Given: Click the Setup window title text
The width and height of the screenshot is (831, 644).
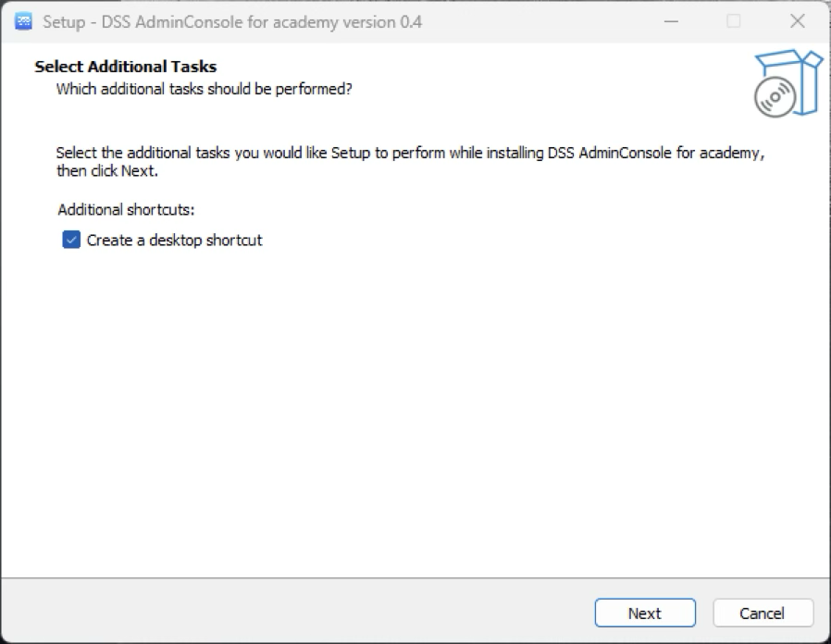Looking at the screenshot, I should (x=231, y=21).
